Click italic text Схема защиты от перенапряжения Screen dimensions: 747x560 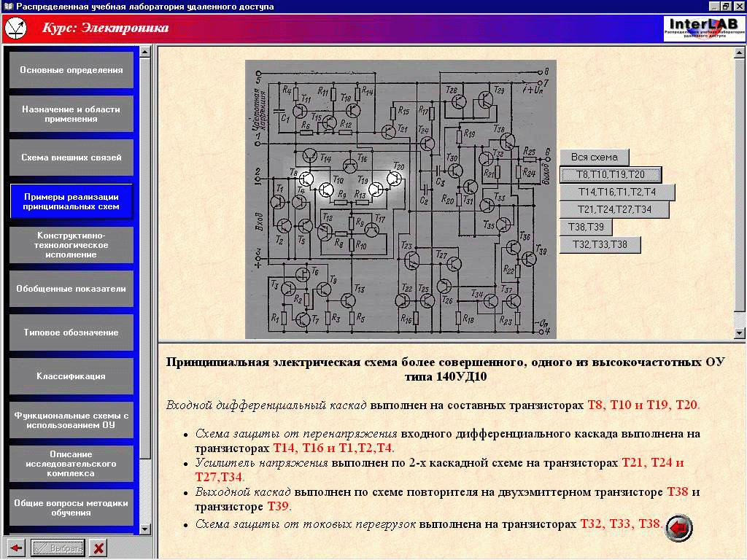tap(296, 434)
